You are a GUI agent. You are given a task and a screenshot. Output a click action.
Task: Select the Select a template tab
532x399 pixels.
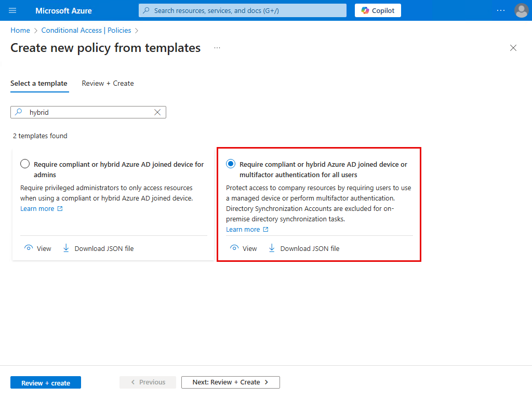coord(39,83)
